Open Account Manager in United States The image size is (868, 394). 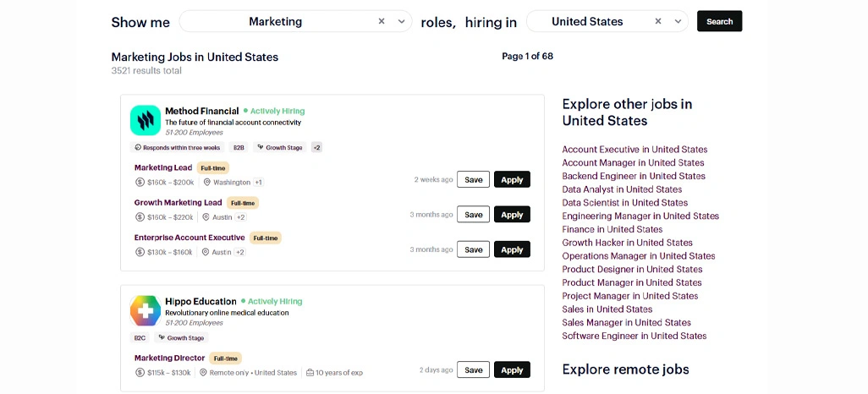[634, 162]
